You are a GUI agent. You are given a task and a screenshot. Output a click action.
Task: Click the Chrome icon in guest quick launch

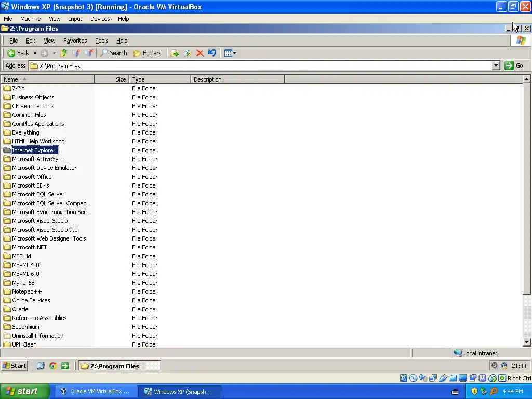pyautogui.click(x=53, y=366)
